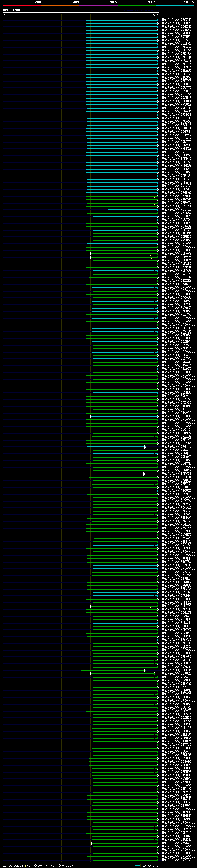This screenshot has width=197, height=868.
Task: Select the UniRef100_A2RQ44 label
Action: (x=177, y=454)
